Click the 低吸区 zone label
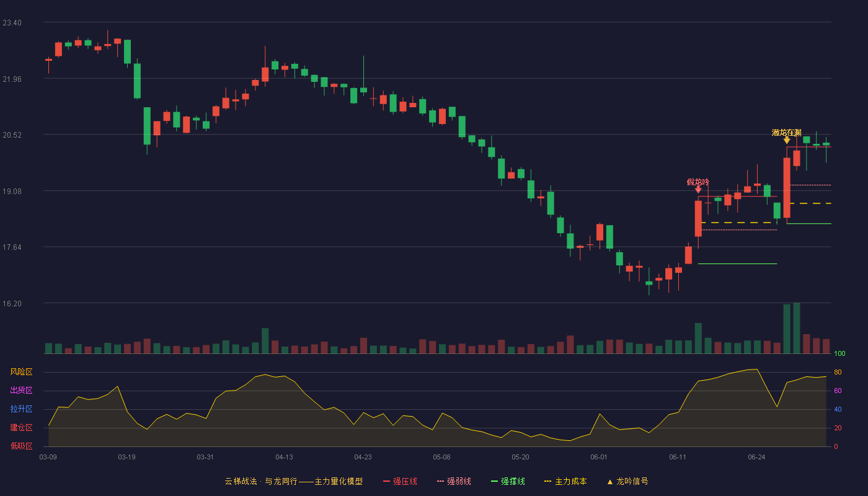Image resolution: width=868 pixels, height=496 pixels. click(x=21, y=446)
